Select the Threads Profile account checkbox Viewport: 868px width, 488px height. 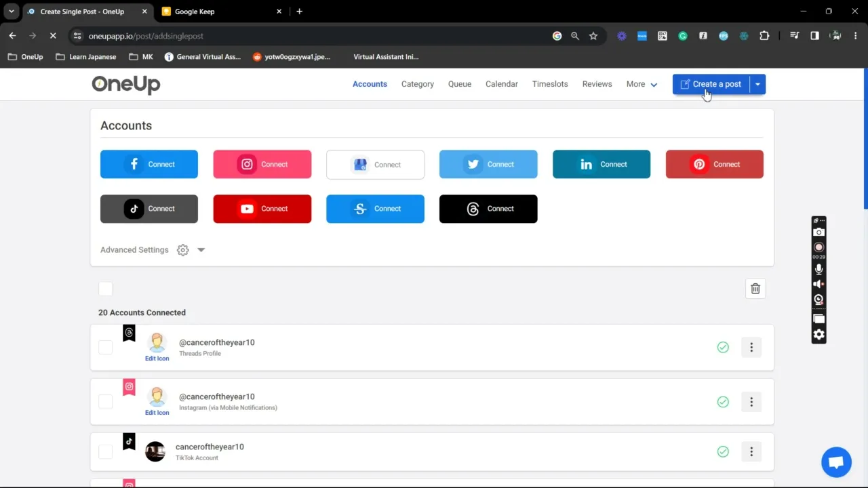[x=105, y=347]
